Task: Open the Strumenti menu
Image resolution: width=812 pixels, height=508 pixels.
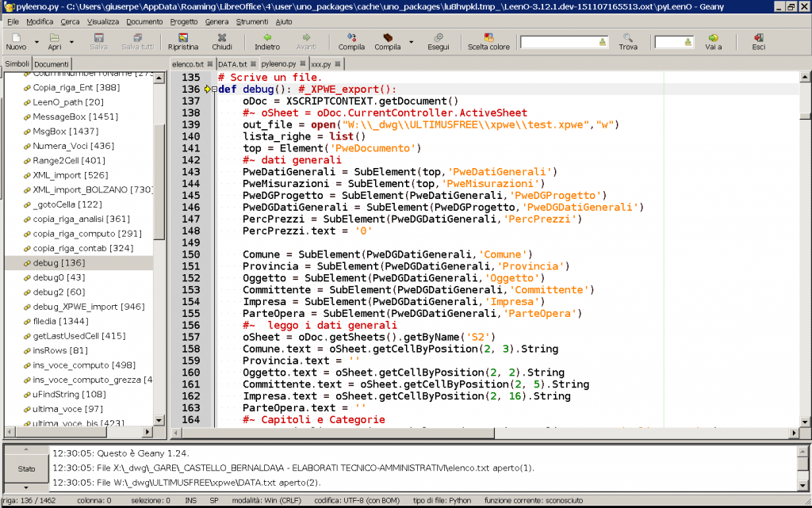Action: coord(252,21)
